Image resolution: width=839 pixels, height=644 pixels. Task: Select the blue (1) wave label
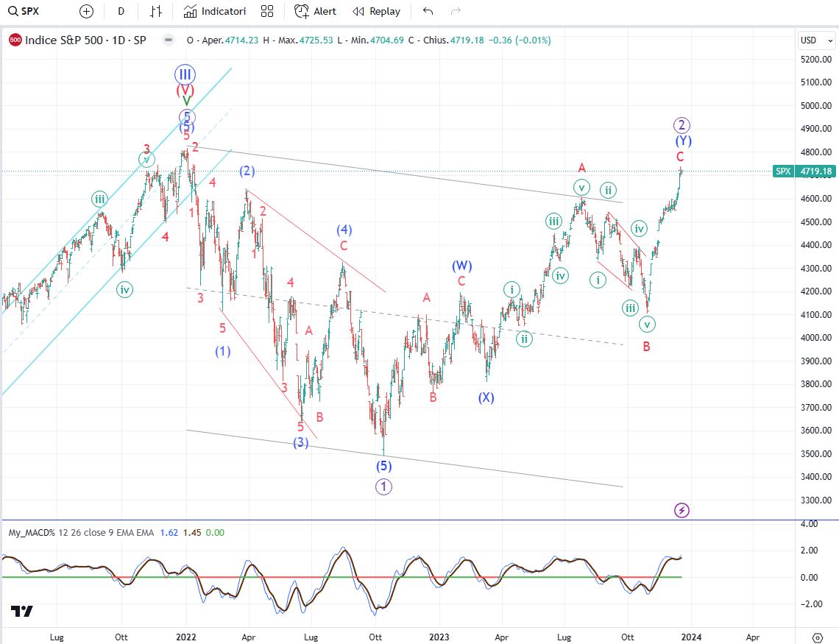coord(223,351)
